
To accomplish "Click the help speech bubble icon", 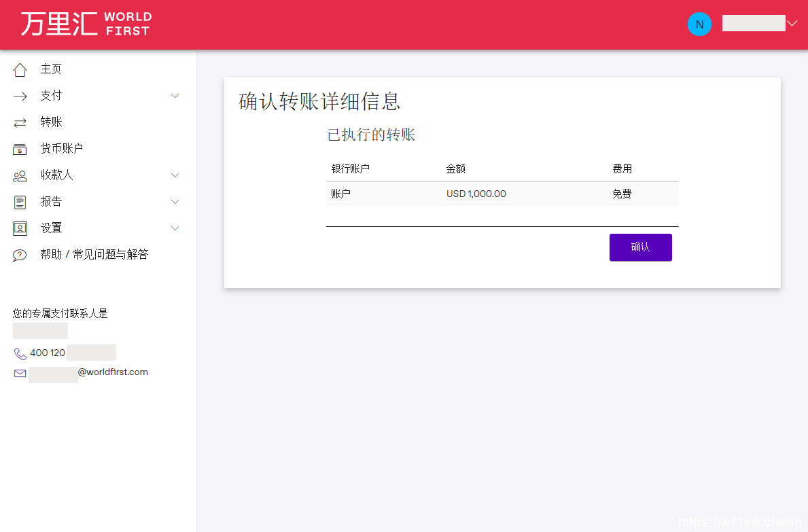I will [x=20, y=255].
